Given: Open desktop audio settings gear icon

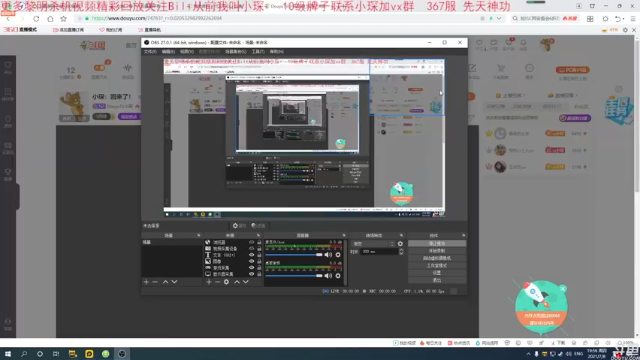Looking at the screenshot, I should 338,276.
